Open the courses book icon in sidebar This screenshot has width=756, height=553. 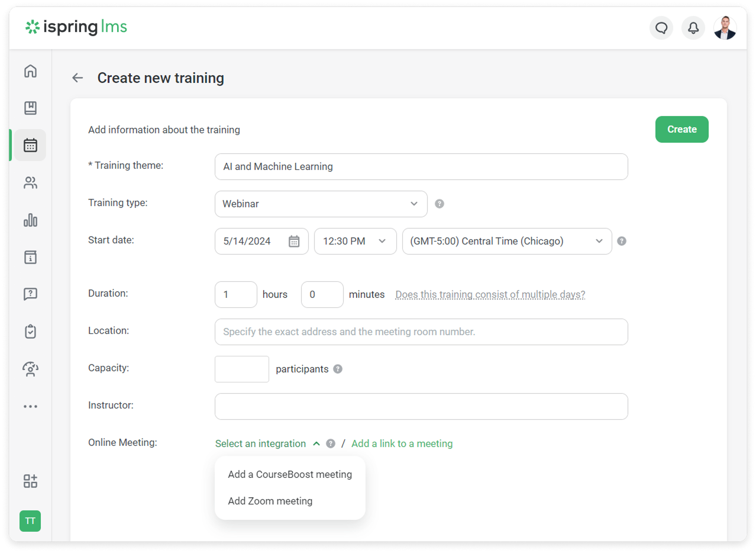(30, 108)
